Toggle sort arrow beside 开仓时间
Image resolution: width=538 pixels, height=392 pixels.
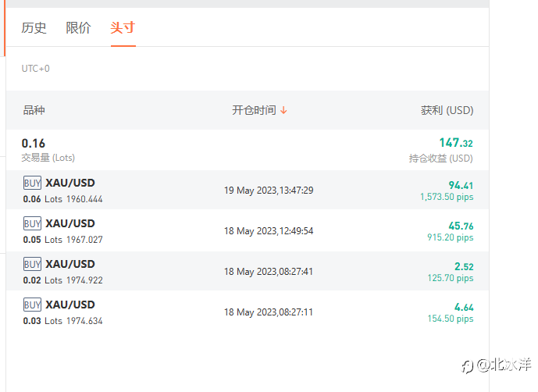tap(283, 111)
